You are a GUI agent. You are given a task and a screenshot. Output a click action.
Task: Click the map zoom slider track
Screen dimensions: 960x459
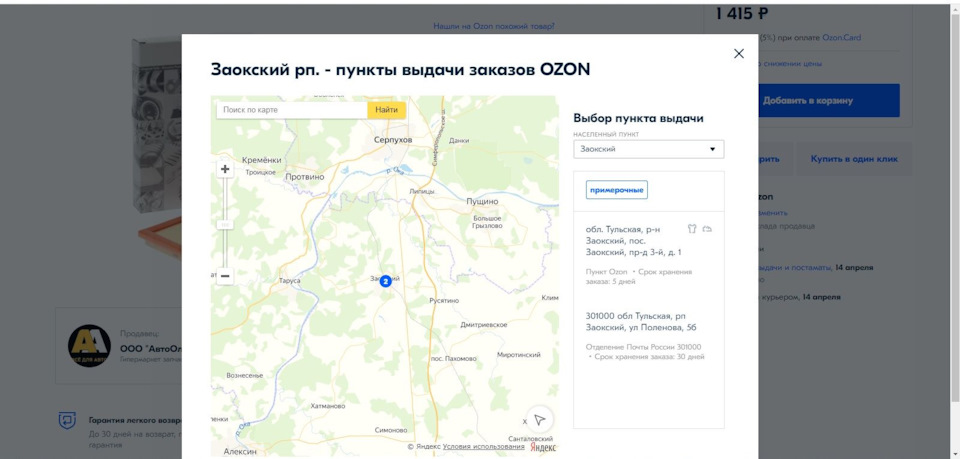click(x=225, y=223)
